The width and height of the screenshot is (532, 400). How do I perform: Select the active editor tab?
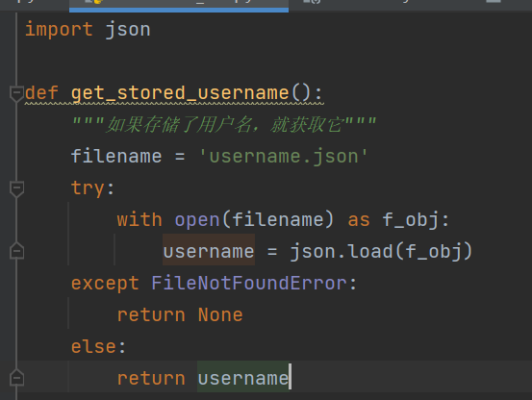tap(179, 5)
